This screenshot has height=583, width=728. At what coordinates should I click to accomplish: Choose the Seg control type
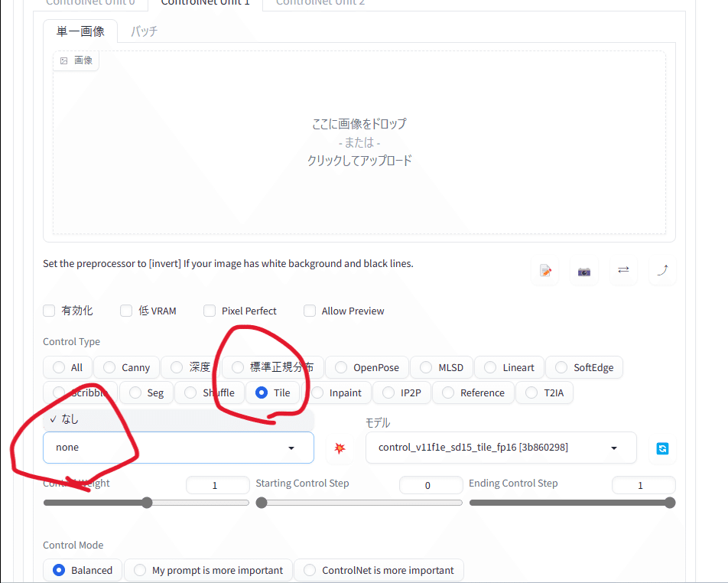146,392
